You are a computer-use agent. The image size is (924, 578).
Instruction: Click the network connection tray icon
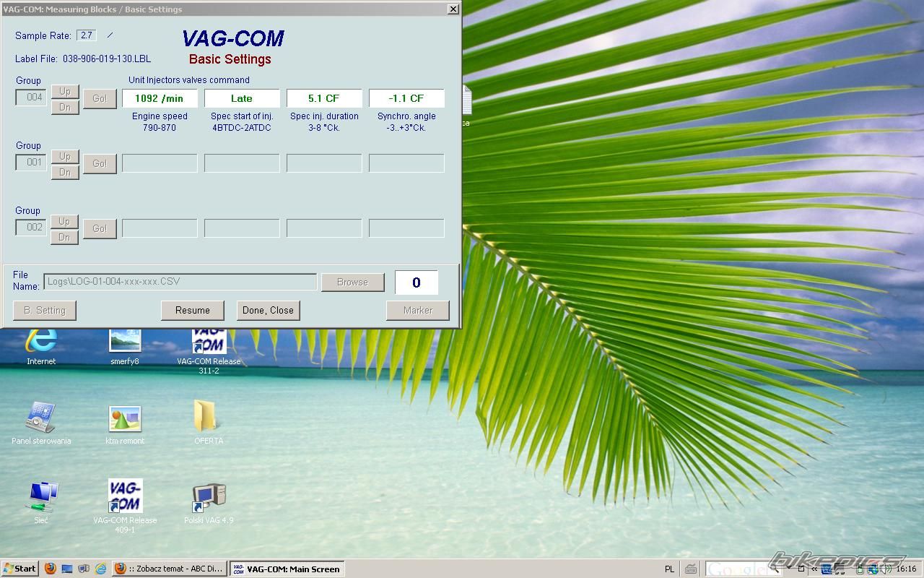click(x=873, y=569)
